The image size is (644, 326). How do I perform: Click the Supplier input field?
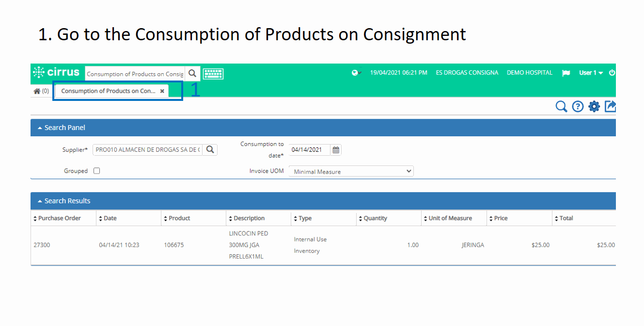coord(147,150)
